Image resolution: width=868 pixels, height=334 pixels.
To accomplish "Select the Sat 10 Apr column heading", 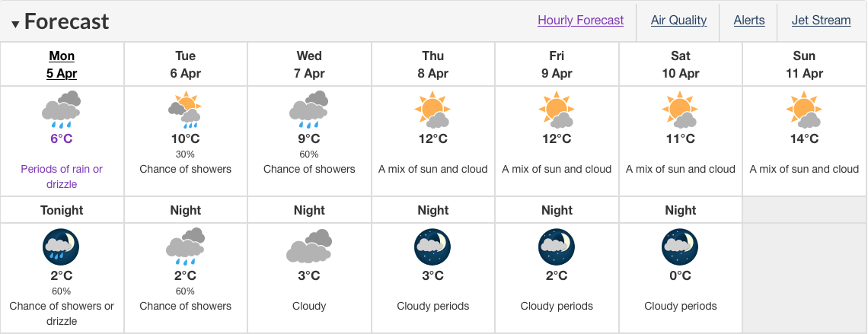I will click(x=681, y=64).
